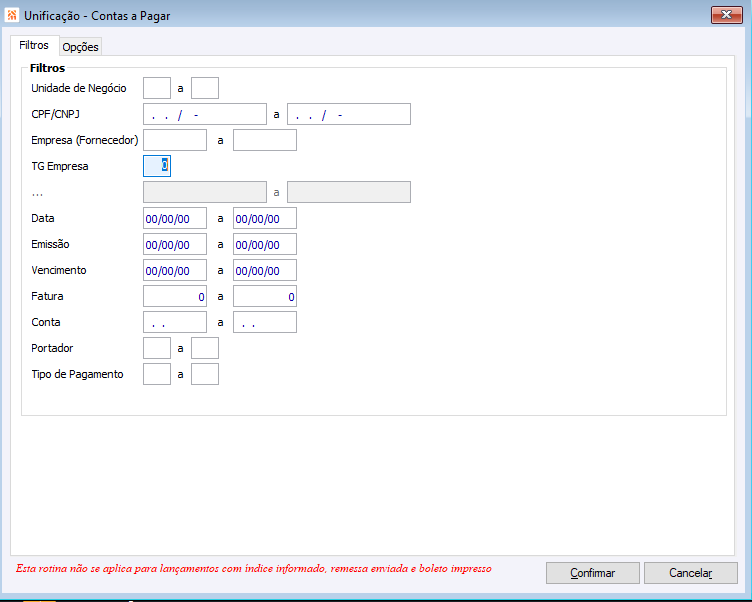Click the application icon in the title bar
Viewport: 752px width, 602px height.
12,15
